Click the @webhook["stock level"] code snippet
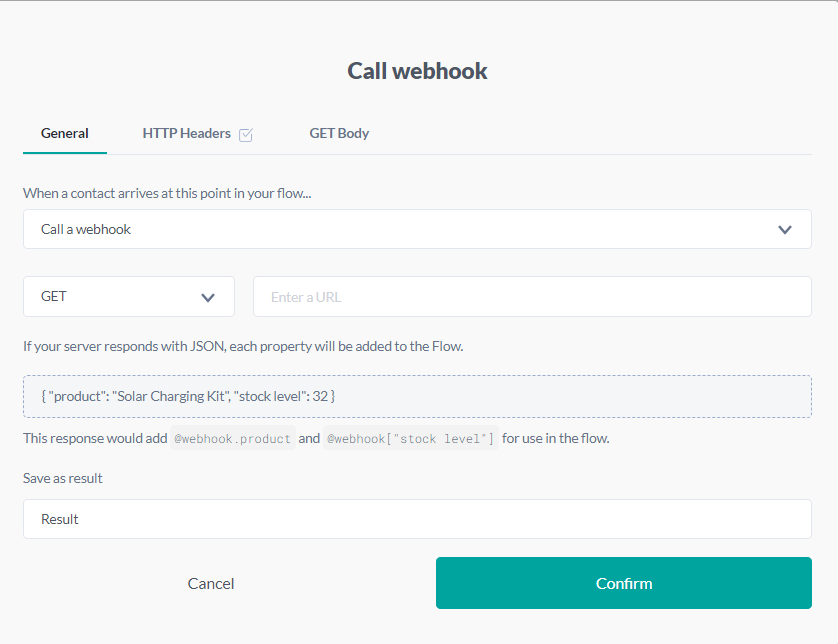 (410, 438)
